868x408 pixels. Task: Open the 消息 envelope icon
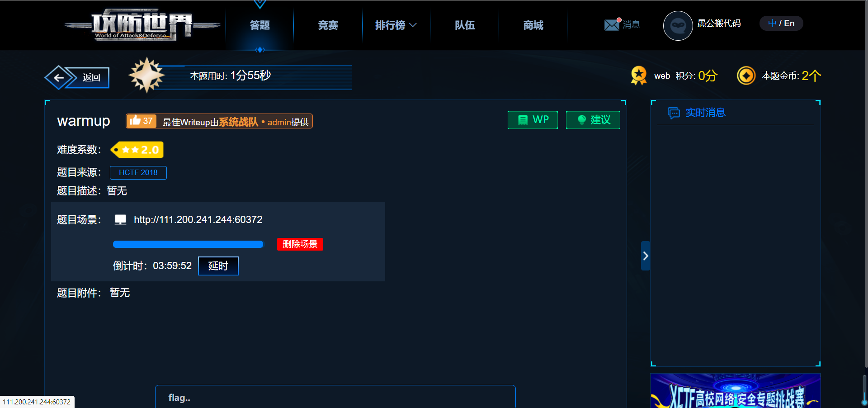[x=612, y=24]
